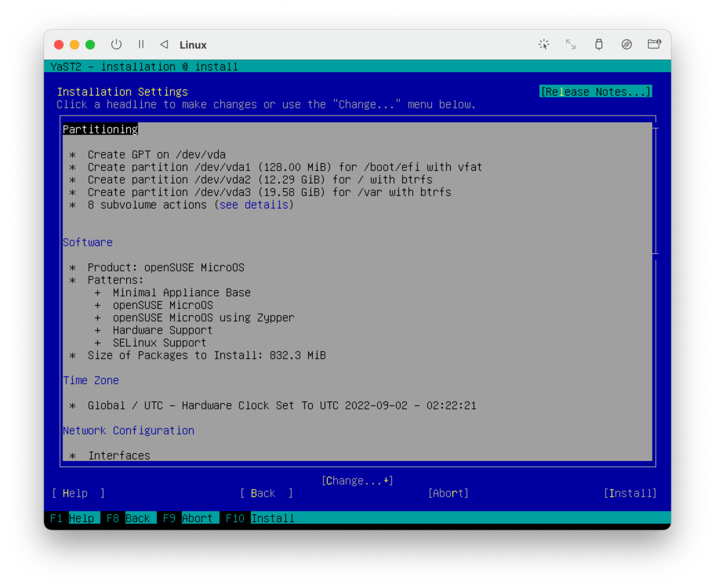
Task: Click 'Patterns:' line under Software
Action: (x=116, y=280)
